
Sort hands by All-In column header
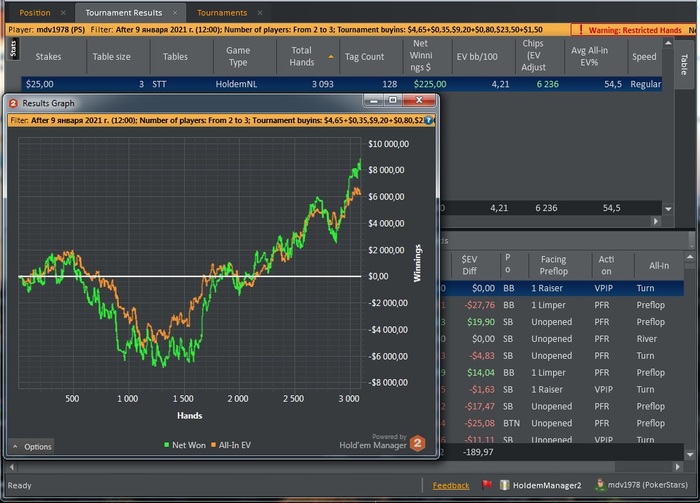[x=659, y=265]
